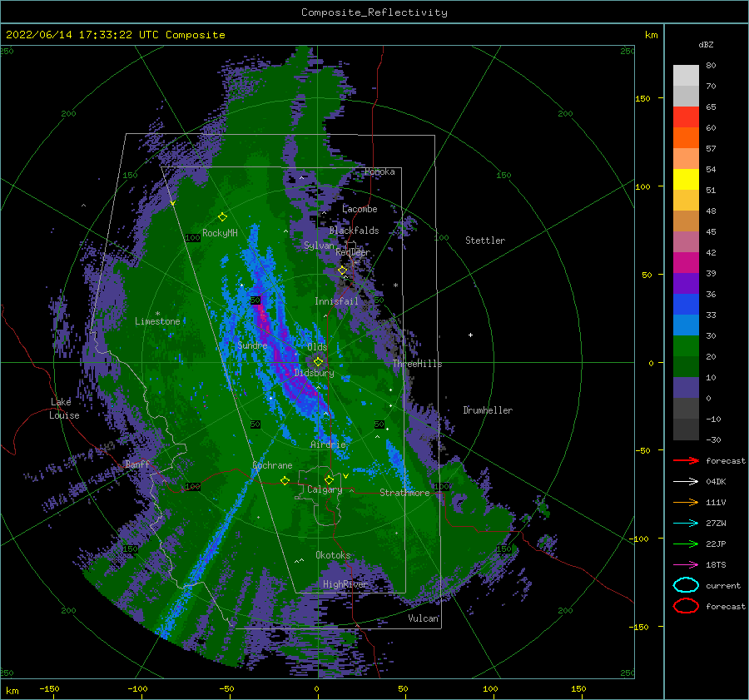Image resolution: width=749 pixels, height=700 pixels.
Task: Click the Cochrane town label
Action: click(x=272, y=465)
